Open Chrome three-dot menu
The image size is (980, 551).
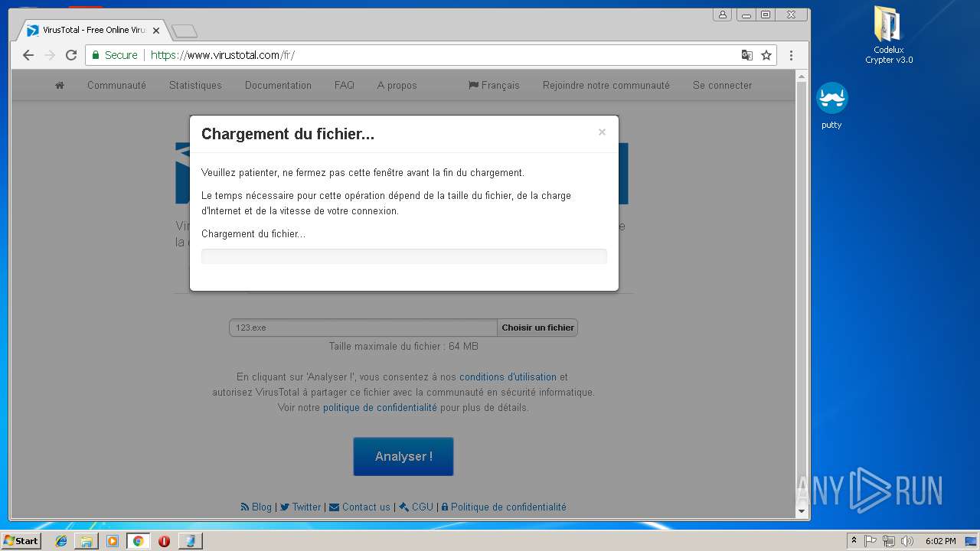pos(791,55)
